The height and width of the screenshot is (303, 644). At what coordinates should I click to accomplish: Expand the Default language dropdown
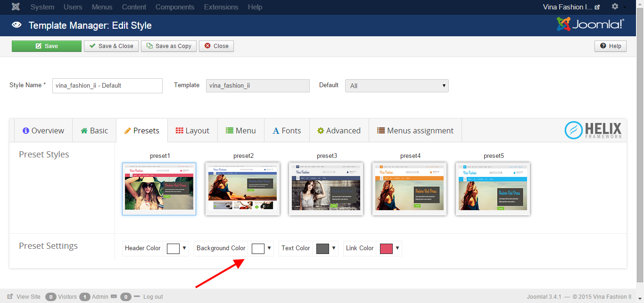pos(396,86)
